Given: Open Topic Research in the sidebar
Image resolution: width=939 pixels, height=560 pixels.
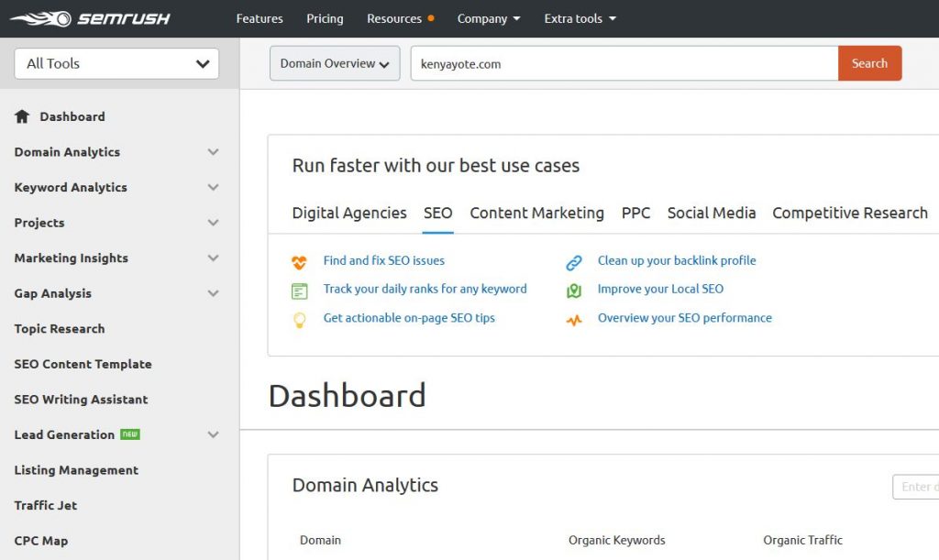Looking at the screenshot, I should 60,328.
